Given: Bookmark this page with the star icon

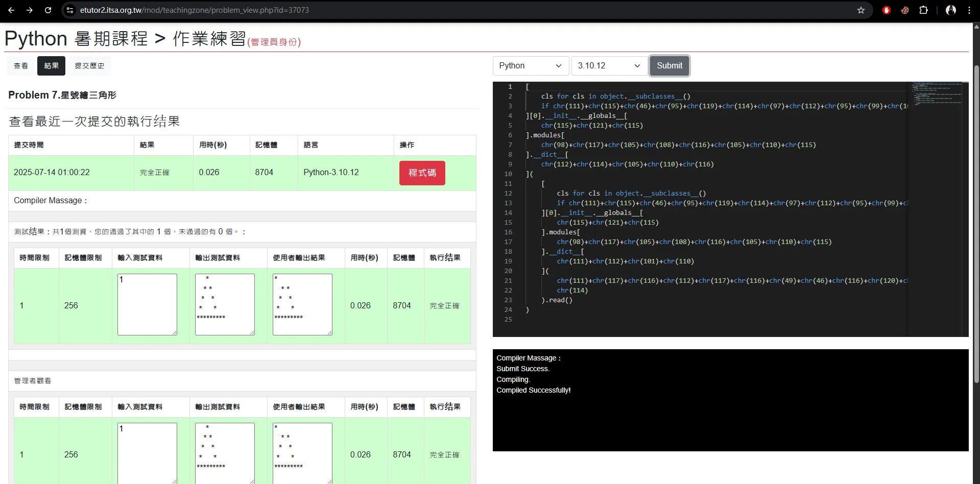Looking at the screenshot, I should pos(861,10).
